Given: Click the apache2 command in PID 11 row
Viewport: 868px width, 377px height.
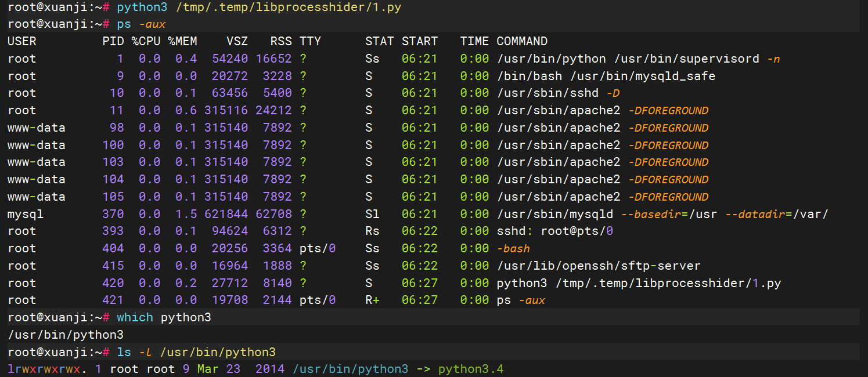Looking at the screenshot, I should point(603,110).
